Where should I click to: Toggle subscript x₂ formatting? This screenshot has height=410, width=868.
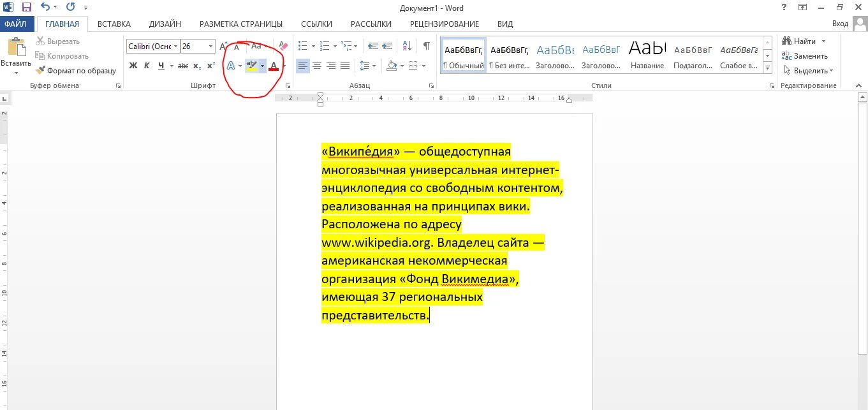click(x=197, y=66)
